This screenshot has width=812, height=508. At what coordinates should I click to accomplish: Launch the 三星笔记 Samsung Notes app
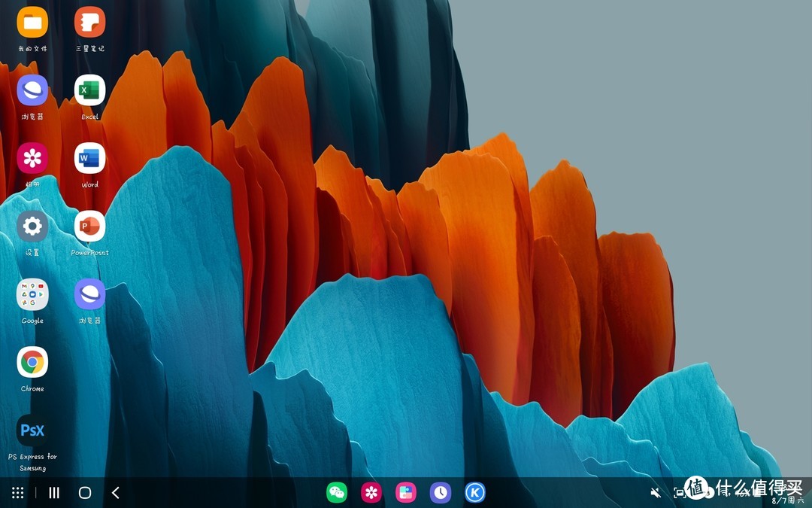[89, 23]
